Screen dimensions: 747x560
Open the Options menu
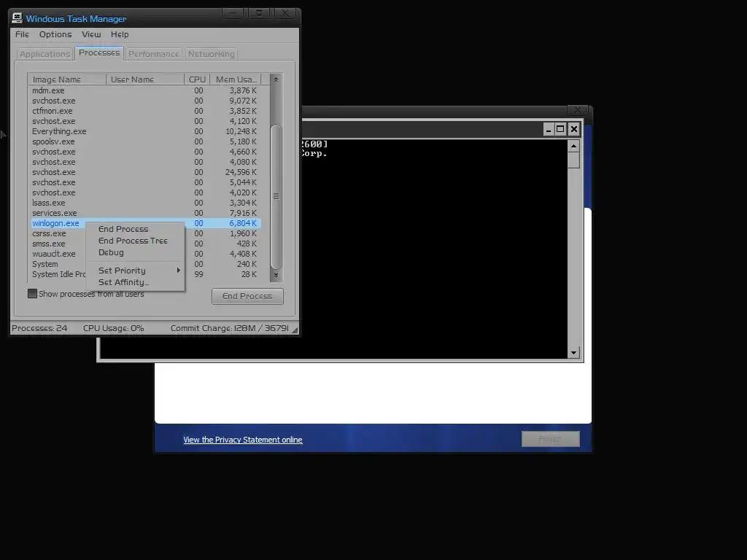pos(55,34)
